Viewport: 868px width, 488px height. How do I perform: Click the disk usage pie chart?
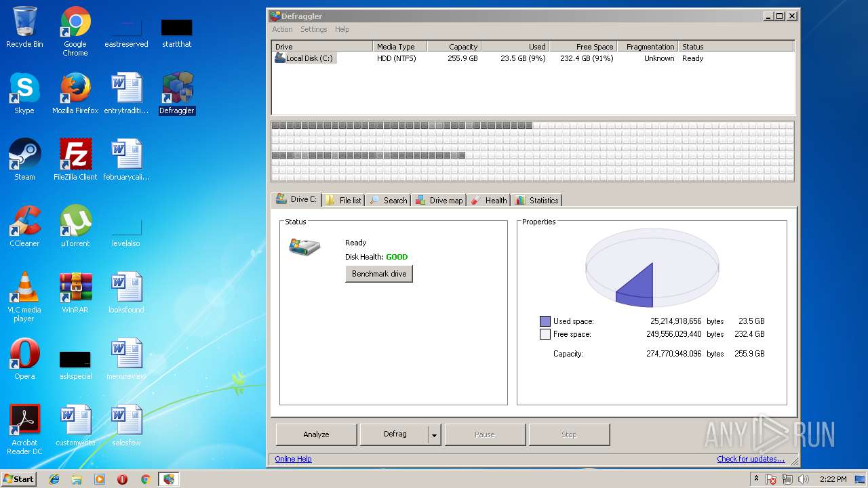(652, 269)
